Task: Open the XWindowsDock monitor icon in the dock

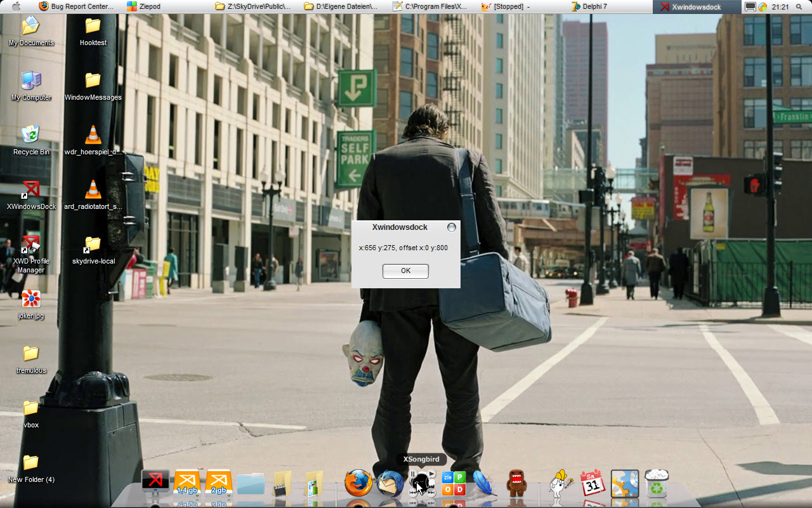Action: (x=155, y=483)
